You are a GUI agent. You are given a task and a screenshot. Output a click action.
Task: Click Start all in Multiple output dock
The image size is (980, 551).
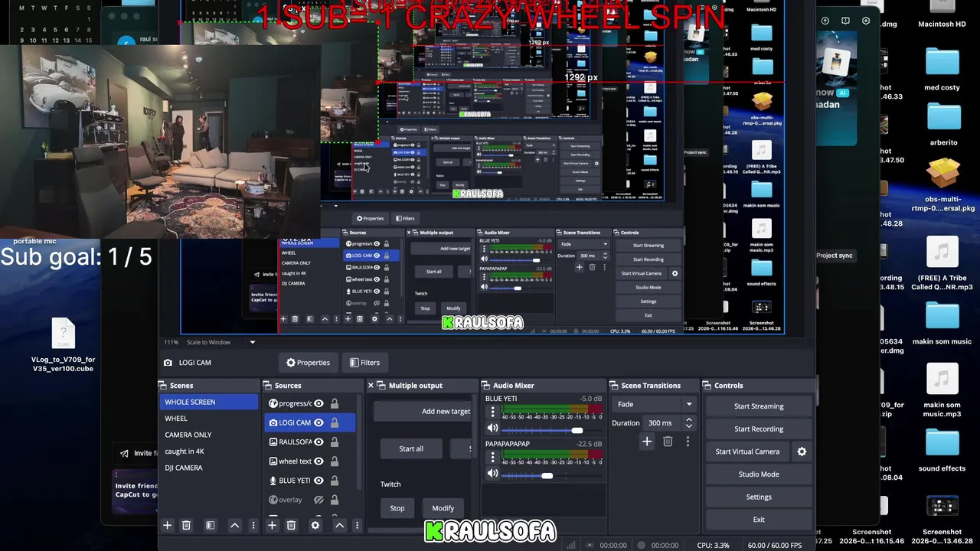(411, 448)
